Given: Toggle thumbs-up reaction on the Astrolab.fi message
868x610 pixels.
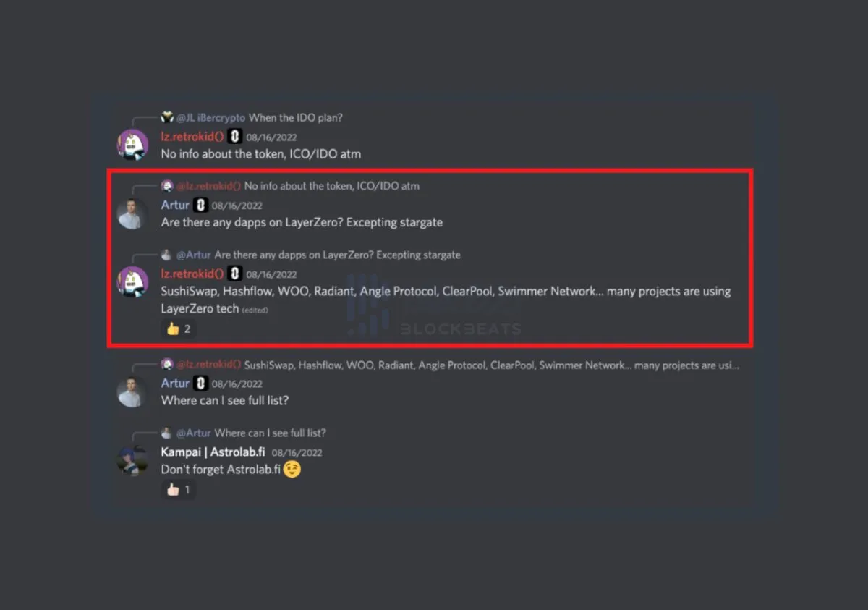Looking at the screenshot, I should pos(179,490).
